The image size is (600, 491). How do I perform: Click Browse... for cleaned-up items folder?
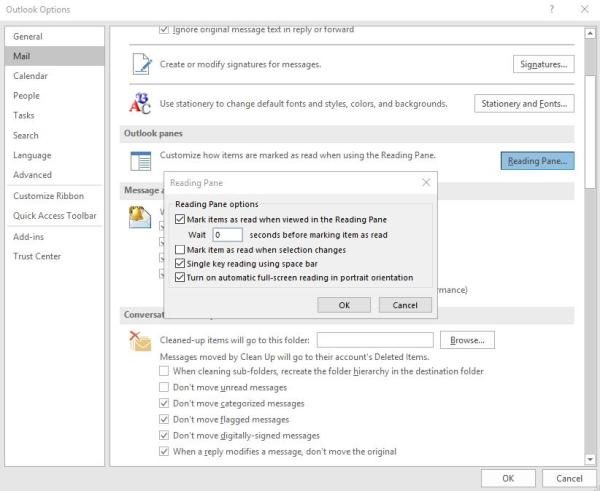point(467,340)
